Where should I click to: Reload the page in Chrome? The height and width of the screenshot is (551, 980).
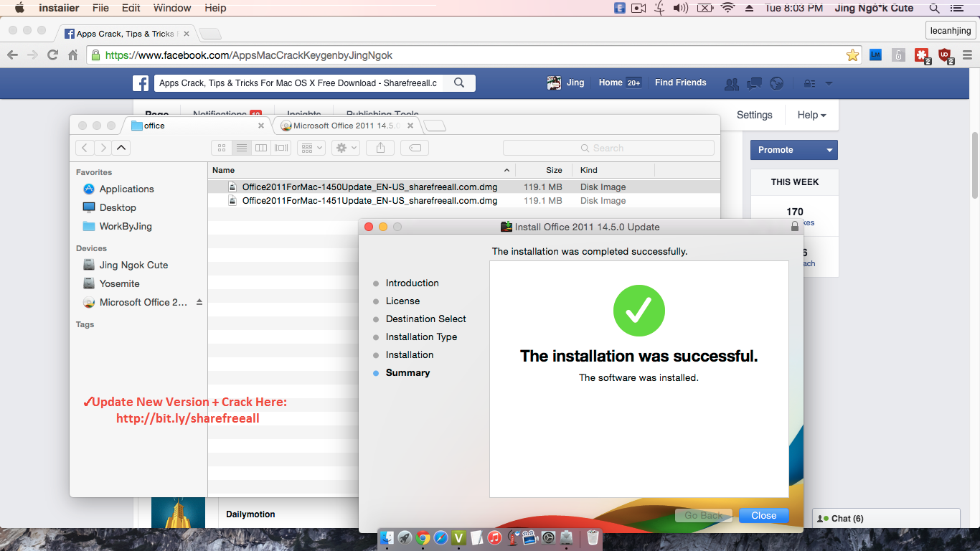pyautogui.click(x=52, y=55)
